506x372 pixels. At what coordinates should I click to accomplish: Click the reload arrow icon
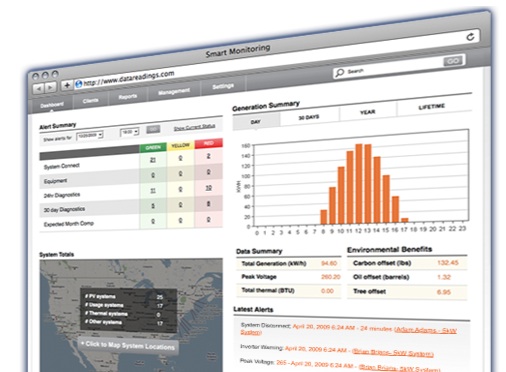coord(470,37)
